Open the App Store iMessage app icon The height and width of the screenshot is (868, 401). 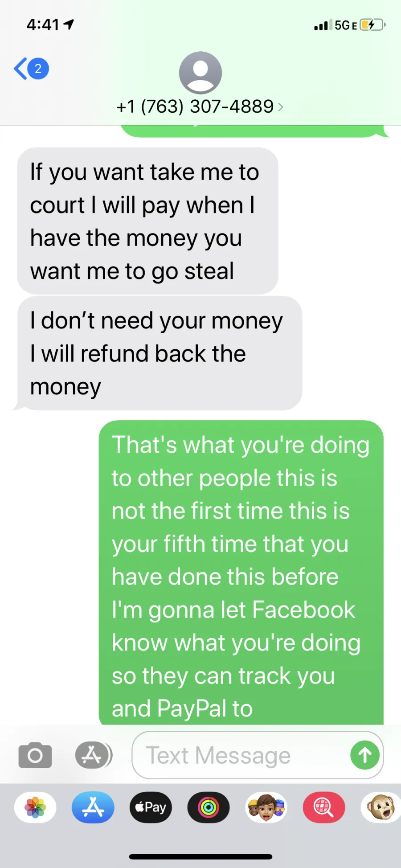[x=93, y=807]
